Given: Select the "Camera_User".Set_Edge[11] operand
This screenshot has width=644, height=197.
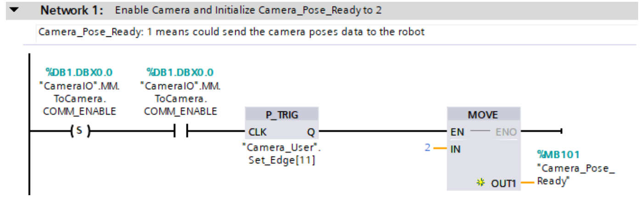Looking at the screenshot, I should (281, 154).
